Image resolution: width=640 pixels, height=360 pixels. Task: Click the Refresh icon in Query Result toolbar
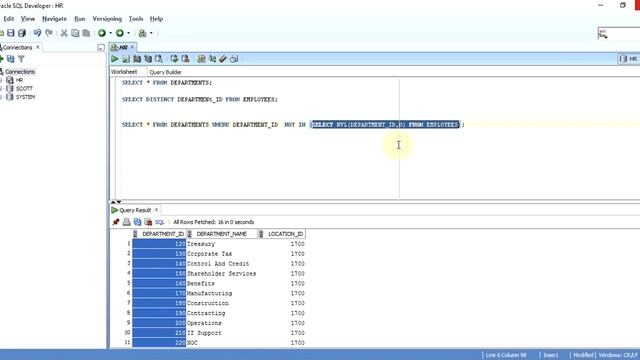tap(138, 222)
